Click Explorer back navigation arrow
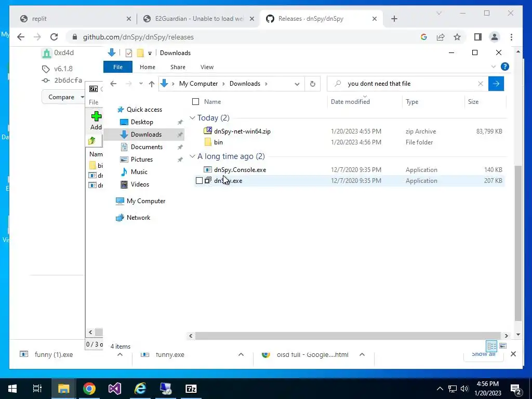Image resolution: width=532 pixels, height=399 pixels. 113,84
